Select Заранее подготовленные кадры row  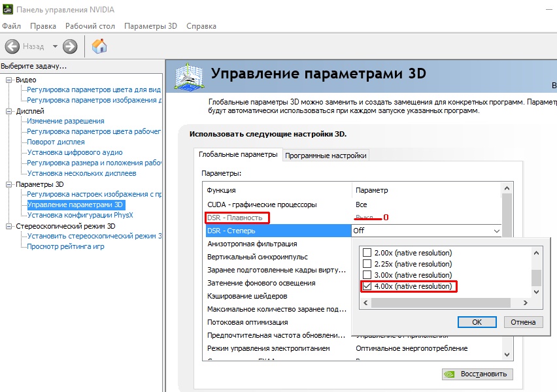click(x=277, y=270)
